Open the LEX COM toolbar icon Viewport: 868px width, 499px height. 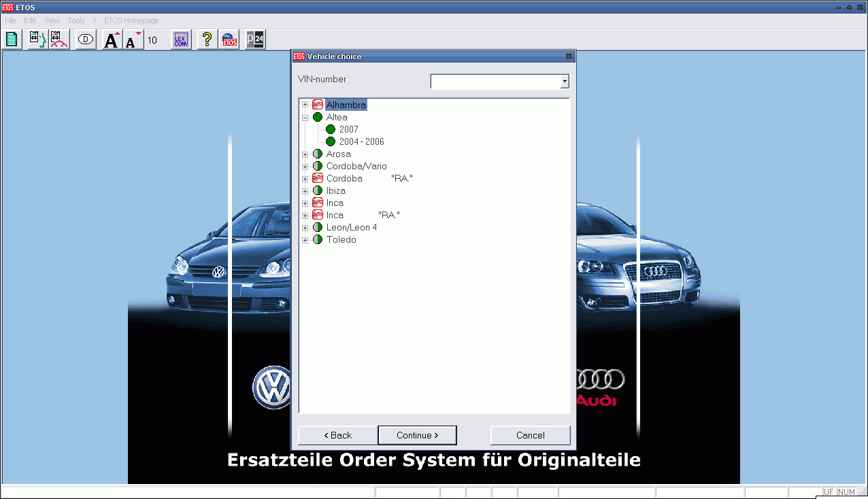(x=181, y=39)
